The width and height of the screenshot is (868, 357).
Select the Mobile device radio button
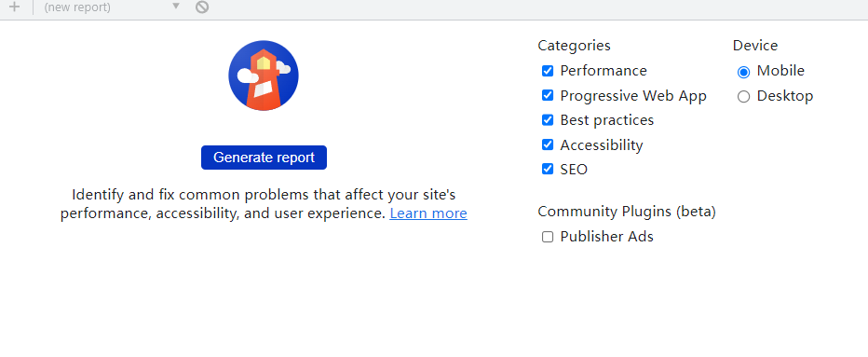pyautogui.click(x=743, y=72)
